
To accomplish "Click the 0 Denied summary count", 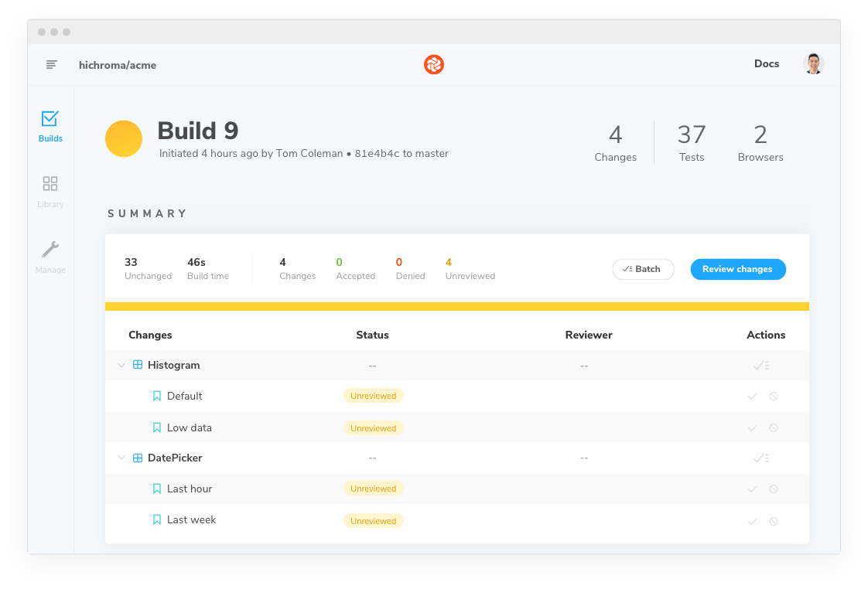I will [410, 269].
